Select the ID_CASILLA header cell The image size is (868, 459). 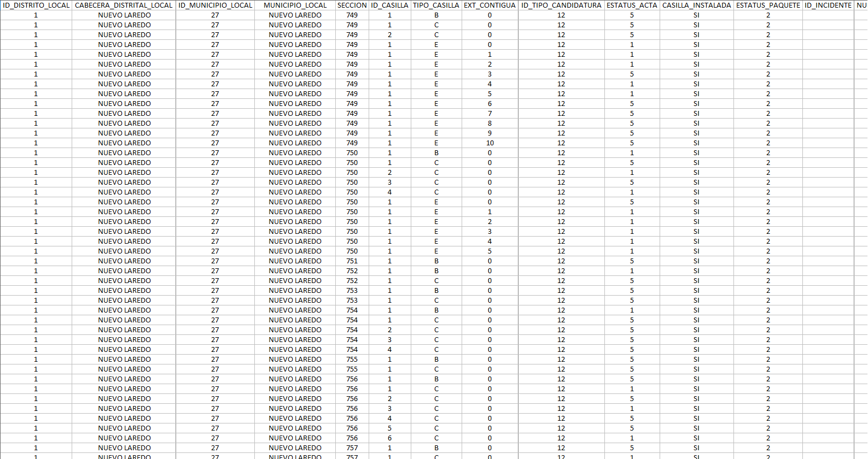point(389,5)
